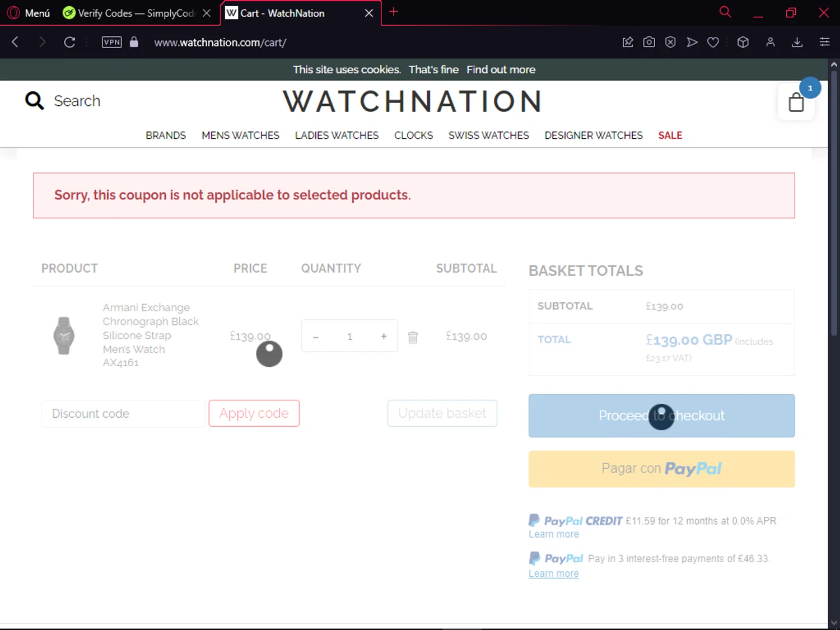Switch to Verify Codes SimplyCodes tab
This screenshot has width=840, height=630.
[x=129, y=13]
